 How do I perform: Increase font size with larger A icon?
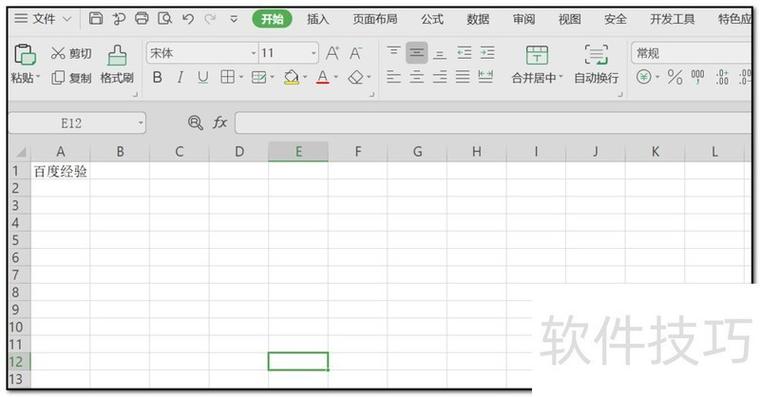click(332, 53)
